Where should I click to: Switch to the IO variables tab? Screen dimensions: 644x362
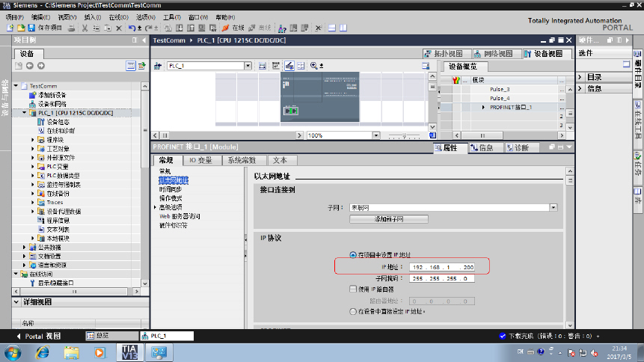tap(200, 160)
